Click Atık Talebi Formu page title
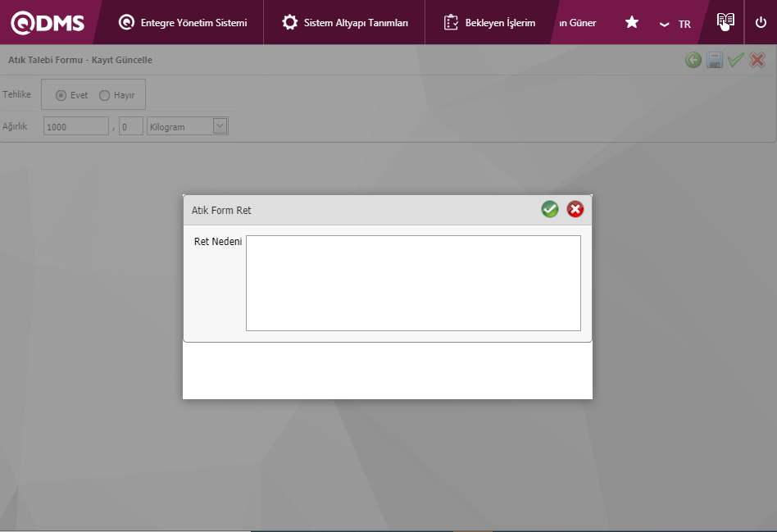The height and width of the screenshot is (532, 777). [80, 60]
